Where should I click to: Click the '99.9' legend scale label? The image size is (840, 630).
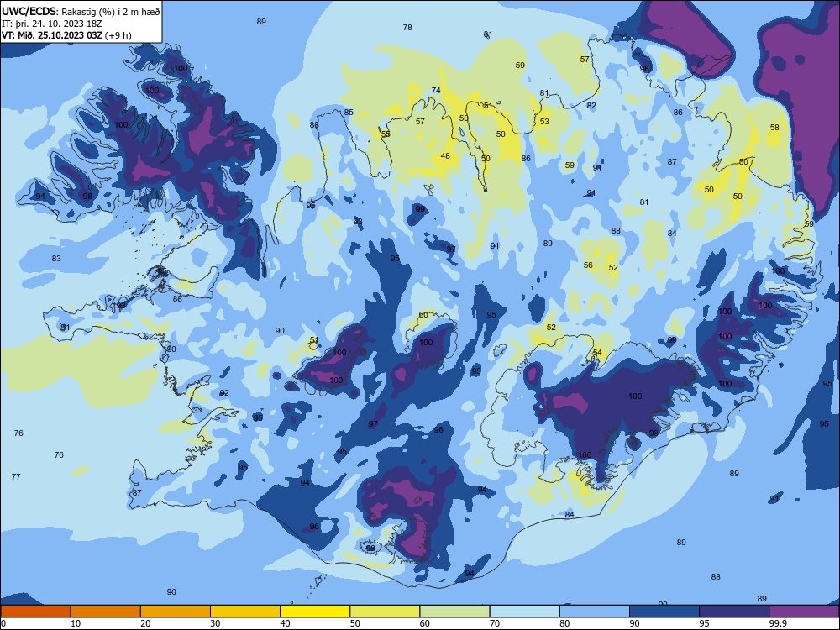[778, 623]
